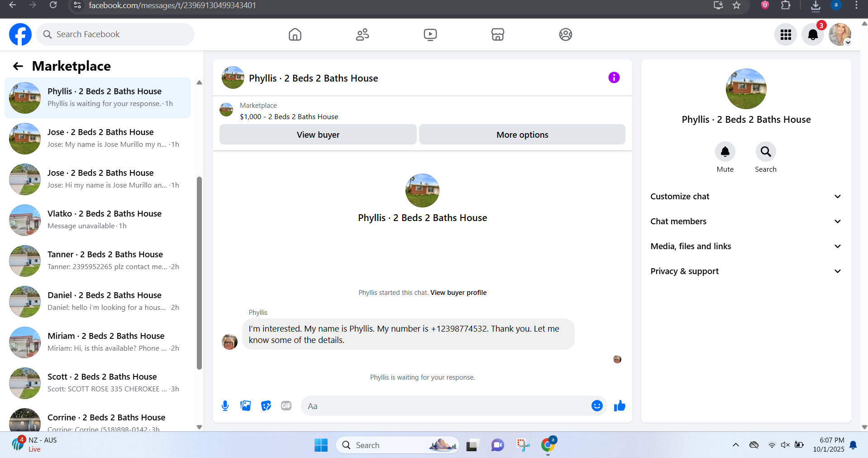The width and height of the screenshot is (868, 458).
Task: Open the Phyllis conversation in the list
Action: 97,98
